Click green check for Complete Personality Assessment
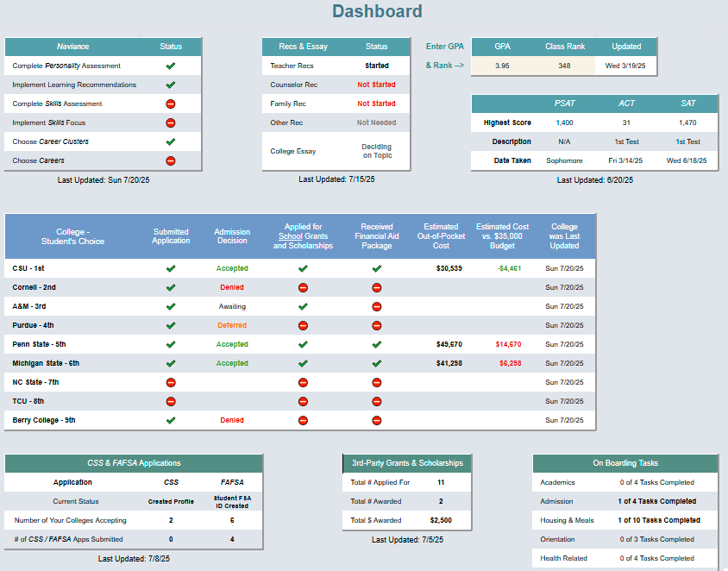Screen dimensions: 728x571 pos(171,66)
